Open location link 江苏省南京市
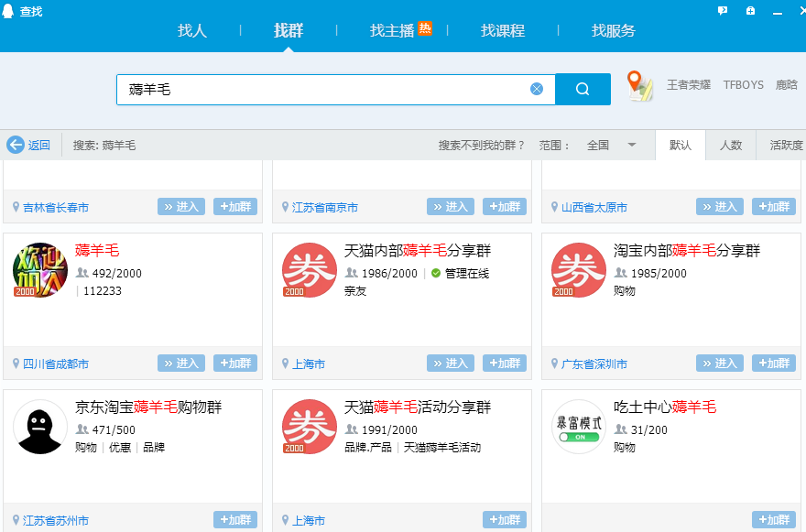 pos(325,208)
